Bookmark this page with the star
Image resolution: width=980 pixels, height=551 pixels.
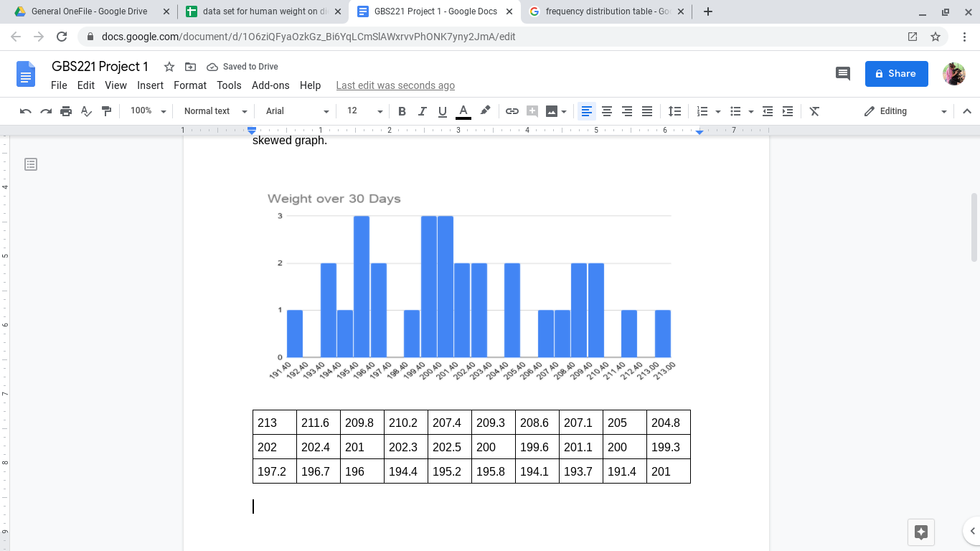pos(936,37)
